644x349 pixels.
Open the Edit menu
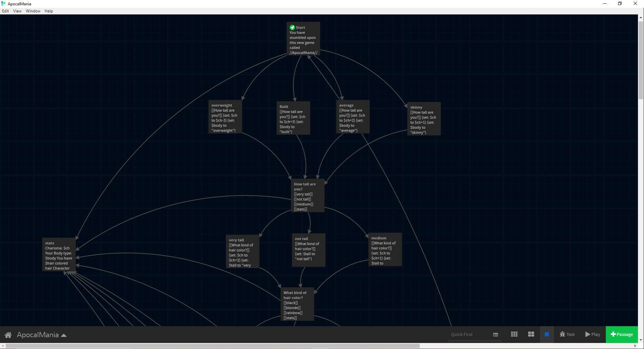tap(5, 11)
